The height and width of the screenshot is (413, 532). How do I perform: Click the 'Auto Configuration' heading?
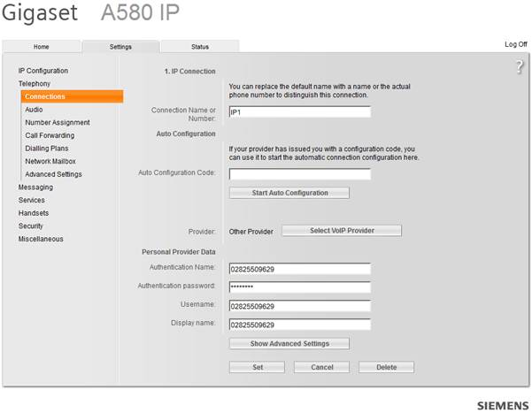pyautogui.click(x=186, y=134)
